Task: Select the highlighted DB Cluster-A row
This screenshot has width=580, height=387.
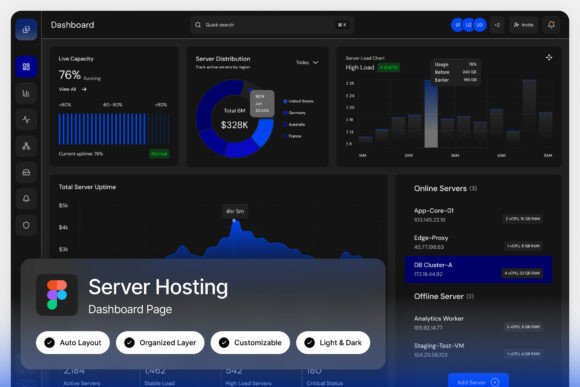Action: [x=478, y=269]
